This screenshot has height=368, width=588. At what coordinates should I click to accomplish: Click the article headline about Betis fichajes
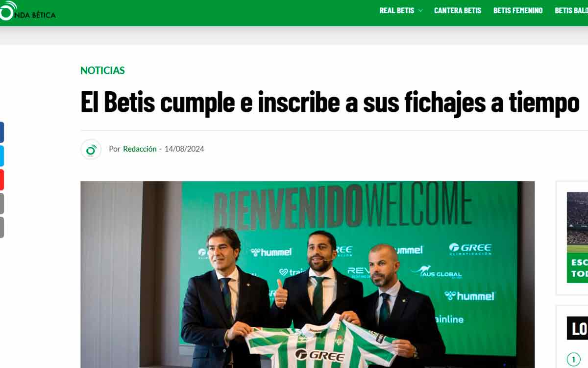[x=330, y=103]
